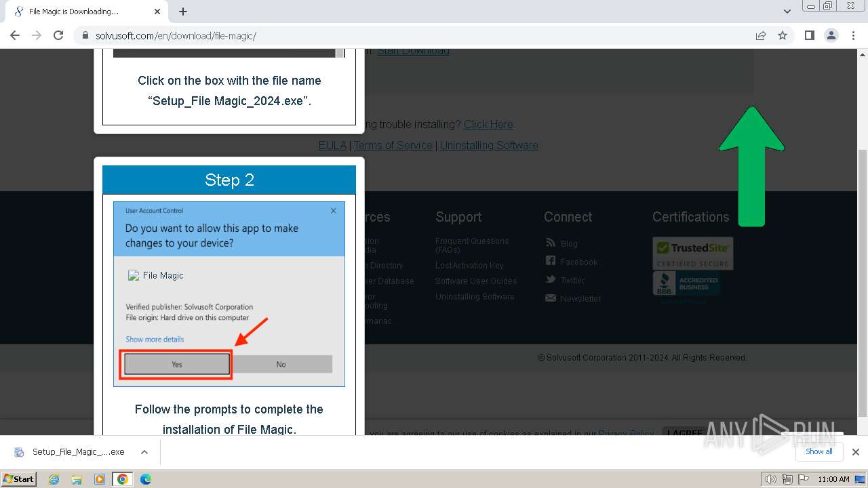Viewport: 868px width, 488px height.
Task: Click Show all downloads button
Action: pyautogui.click(x=818, y=452)
